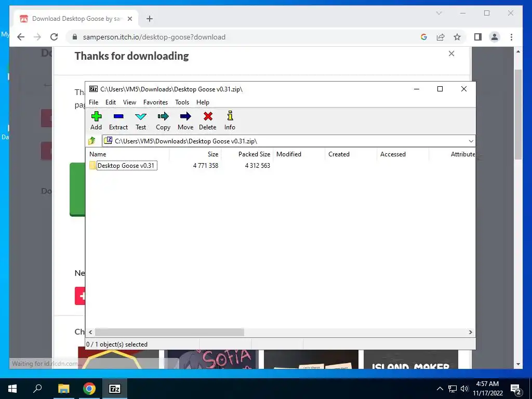Sort by the Packed Size column
The image size is (532, 399).
click(247, 154)
